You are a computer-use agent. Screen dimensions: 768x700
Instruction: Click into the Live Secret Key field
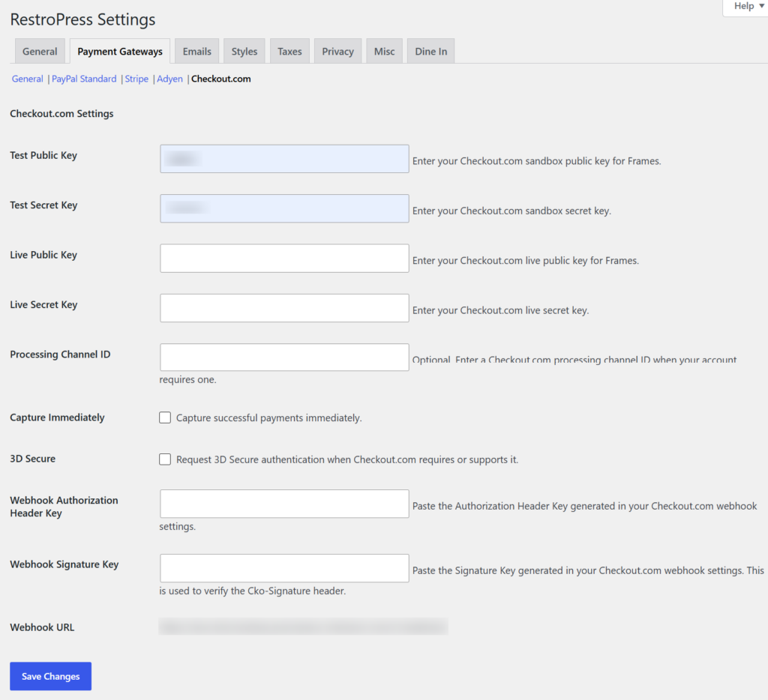pos(284,308)
